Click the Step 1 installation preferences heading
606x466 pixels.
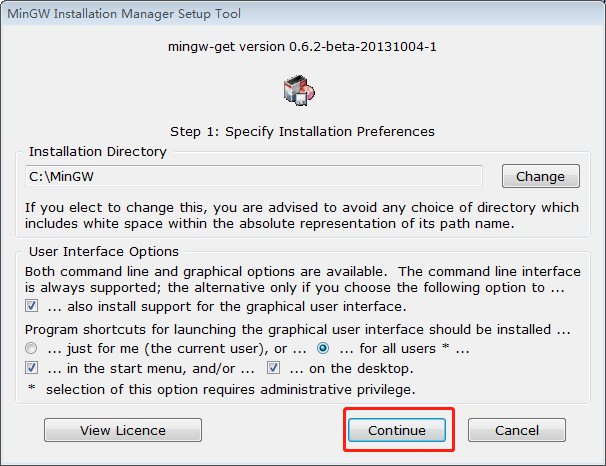click(301, 131)
